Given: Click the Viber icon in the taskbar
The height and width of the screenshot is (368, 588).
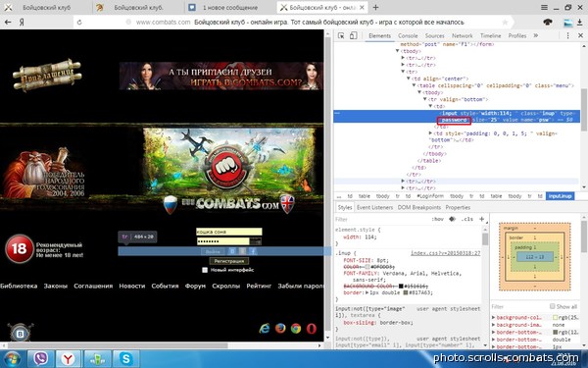Looking at the screenshot, I should pyautogui.click(x=40, y=358).
